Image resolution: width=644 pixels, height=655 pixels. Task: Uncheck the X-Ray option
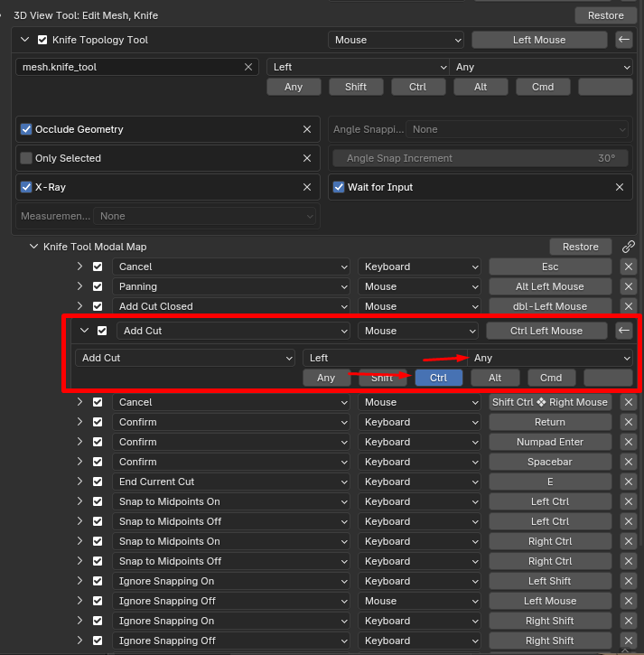tap(26, 187)
